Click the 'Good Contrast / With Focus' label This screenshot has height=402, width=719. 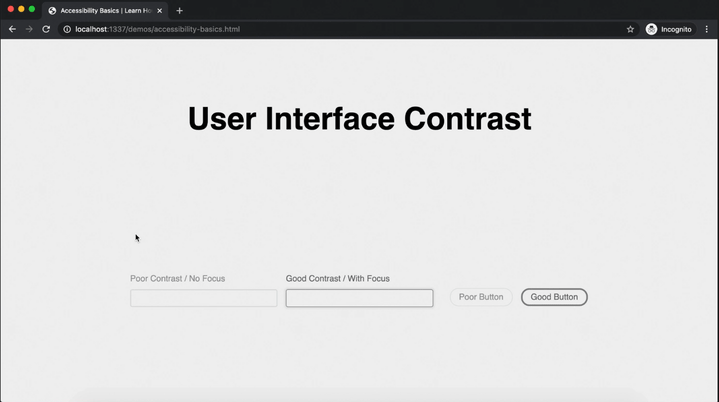tap(337, 278)
